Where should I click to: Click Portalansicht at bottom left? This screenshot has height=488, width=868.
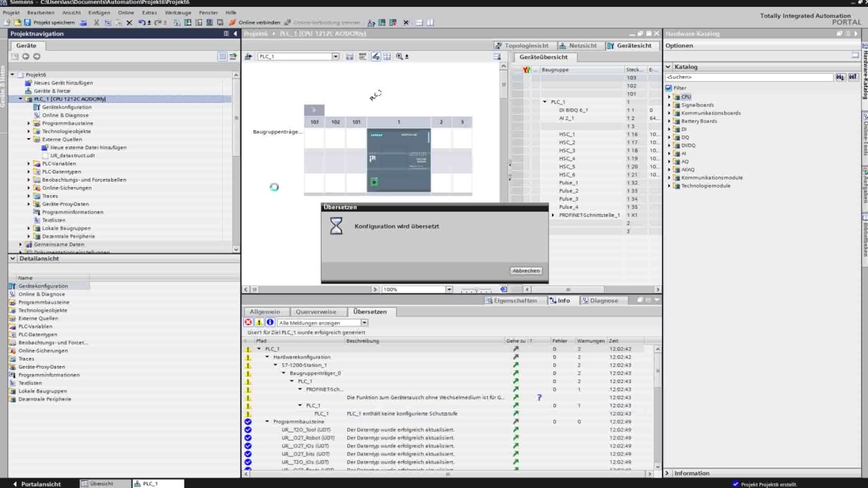[x=36, y=484]
